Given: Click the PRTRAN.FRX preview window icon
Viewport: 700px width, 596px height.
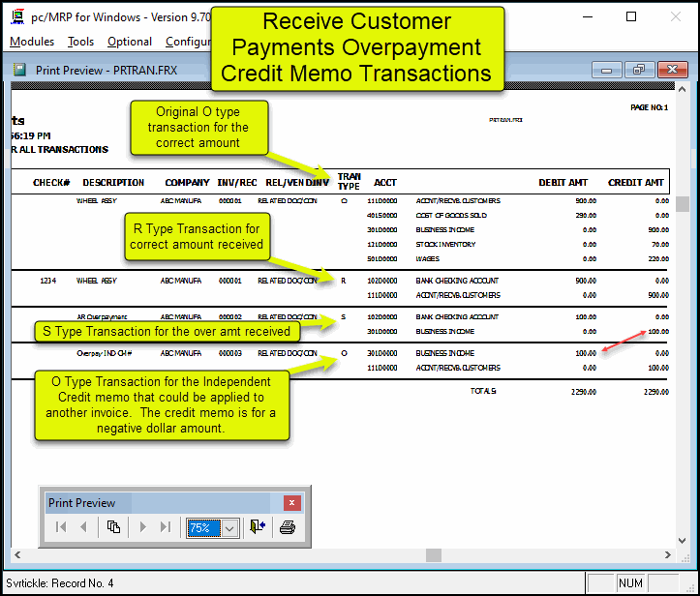Looking at the screenshot, I should (20, 70).
